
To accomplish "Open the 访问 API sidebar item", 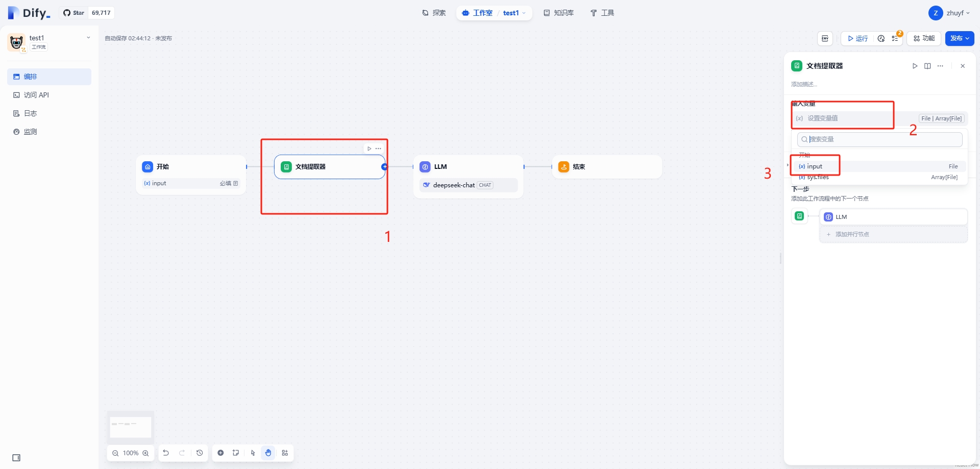I will pyautogui.click(x=36, y=95).
